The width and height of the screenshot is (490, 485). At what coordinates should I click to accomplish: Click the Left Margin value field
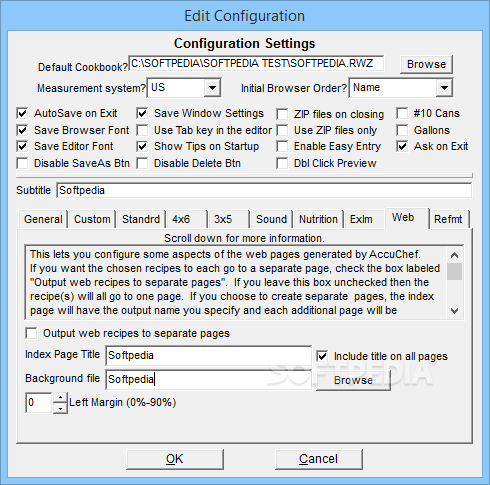point(39,403)
